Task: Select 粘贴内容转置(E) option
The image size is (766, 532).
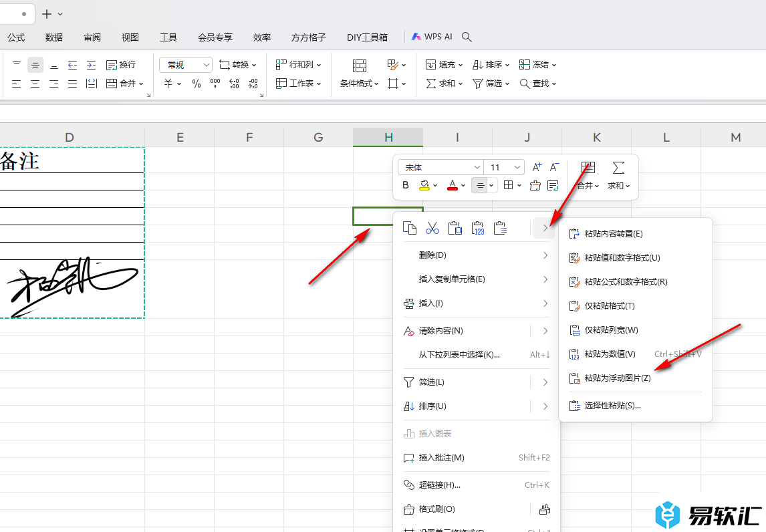Action: (x=635, y=233)
